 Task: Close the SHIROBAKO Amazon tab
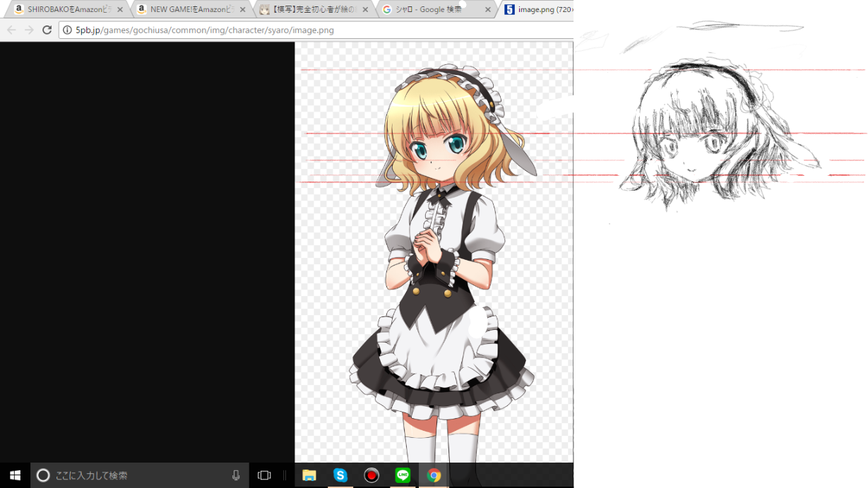click(x=119, y=10)
